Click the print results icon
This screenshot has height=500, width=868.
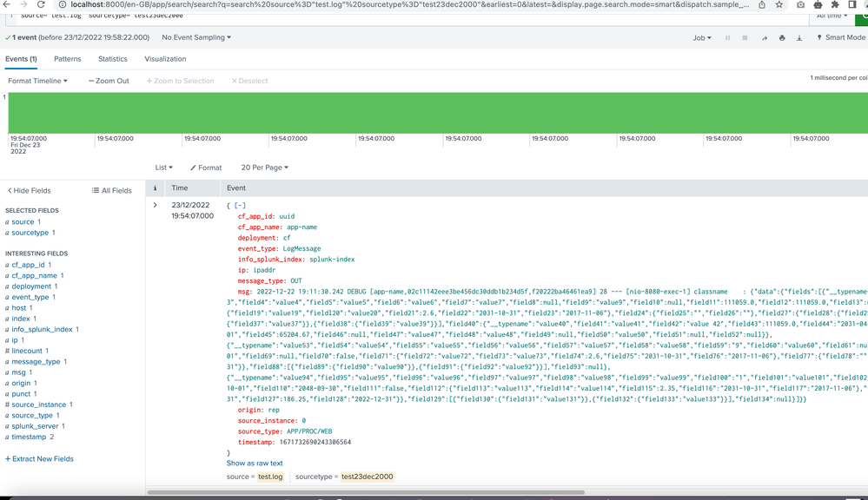pyautogui.click(x=782, y=38)
